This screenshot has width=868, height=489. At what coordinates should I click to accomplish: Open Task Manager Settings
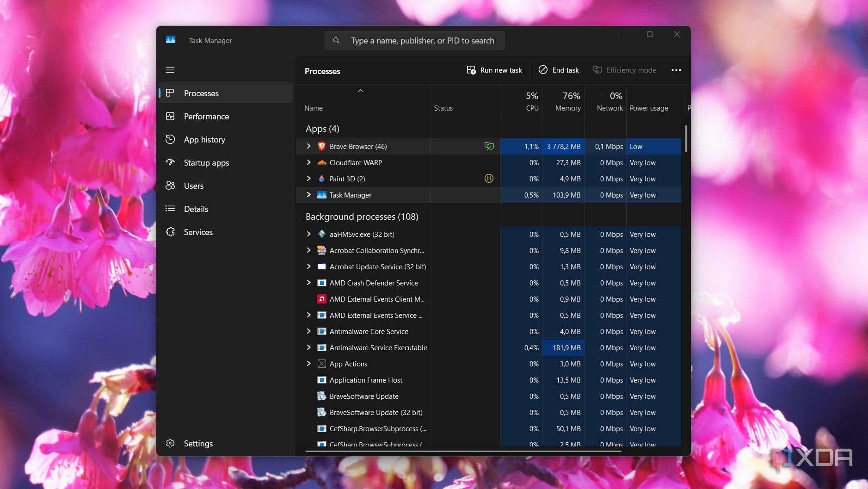(226, 443)
